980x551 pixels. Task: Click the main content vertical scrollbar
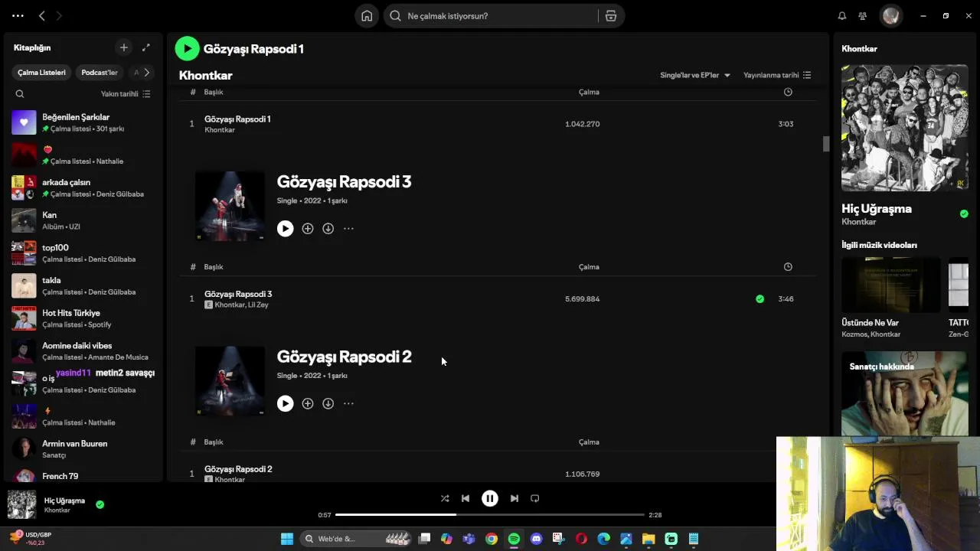(826, 144)
